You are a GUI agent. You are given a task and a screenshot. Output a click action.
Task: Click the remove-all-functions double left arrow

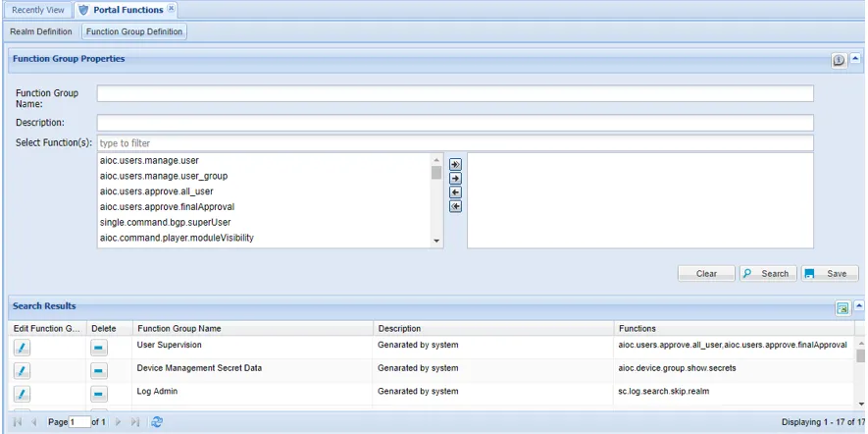(455, 206)
